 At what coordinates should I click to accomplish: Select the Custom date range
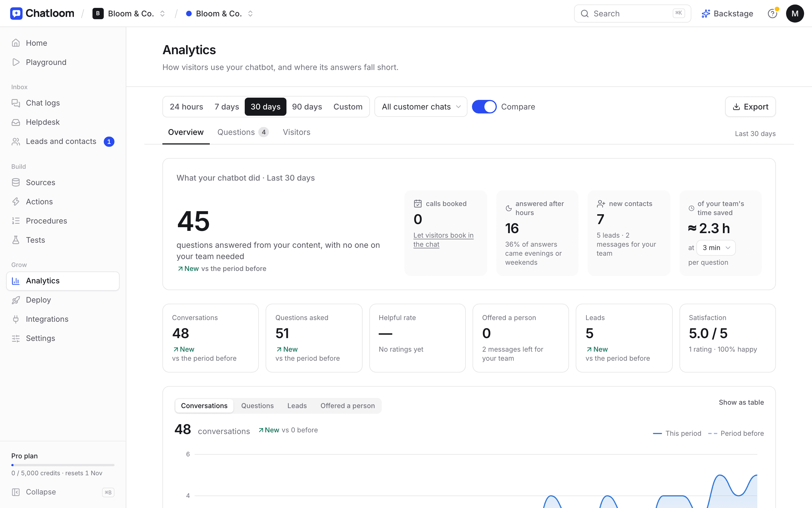(348, 107)
